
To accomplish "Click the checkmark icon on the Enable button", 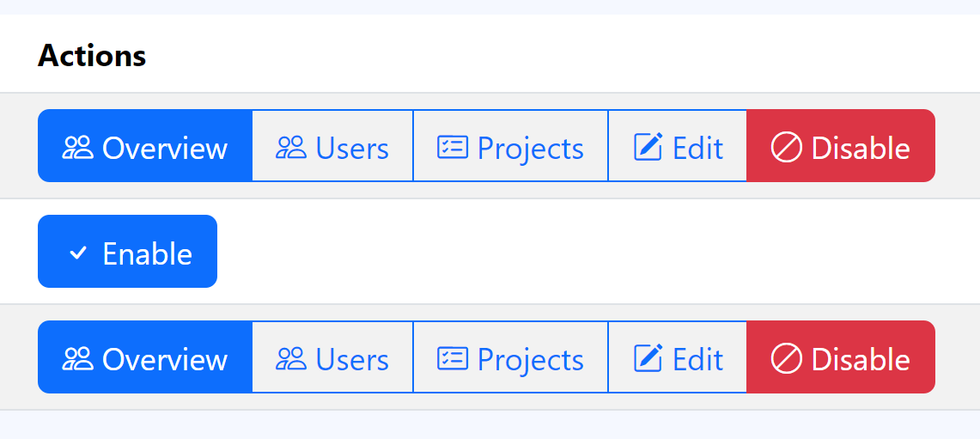I will (x=79, y=253).
